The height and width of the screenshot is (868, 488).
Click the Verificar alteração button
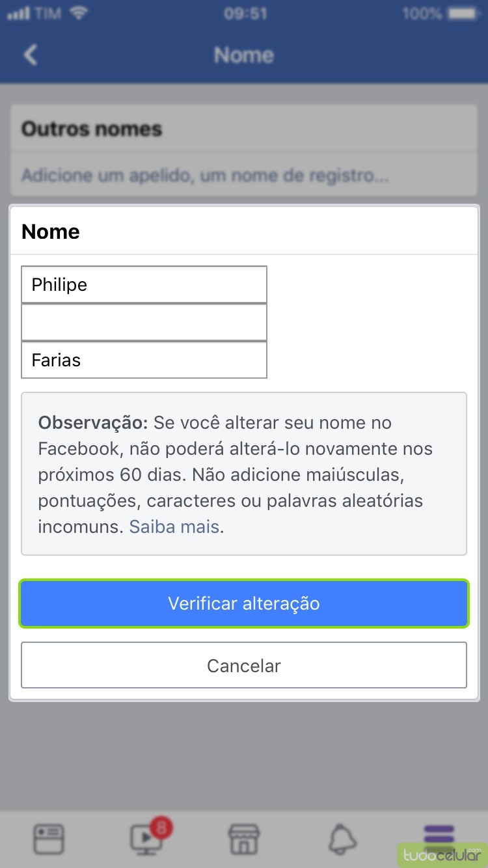click(244, 603)
